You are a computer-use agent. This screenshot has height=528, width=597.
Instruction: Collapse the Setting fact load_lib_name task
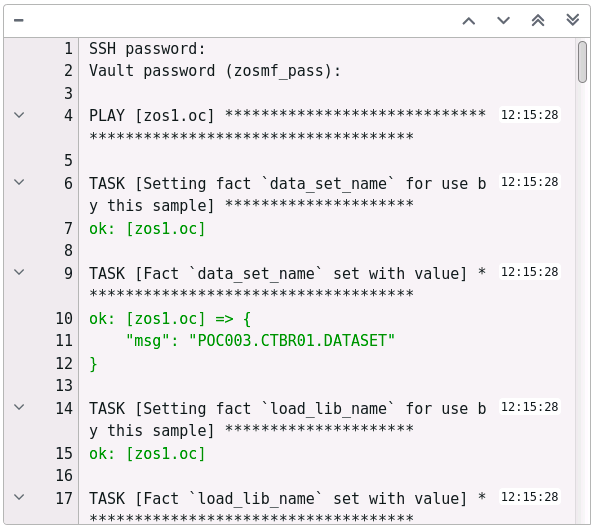point(19,407)
